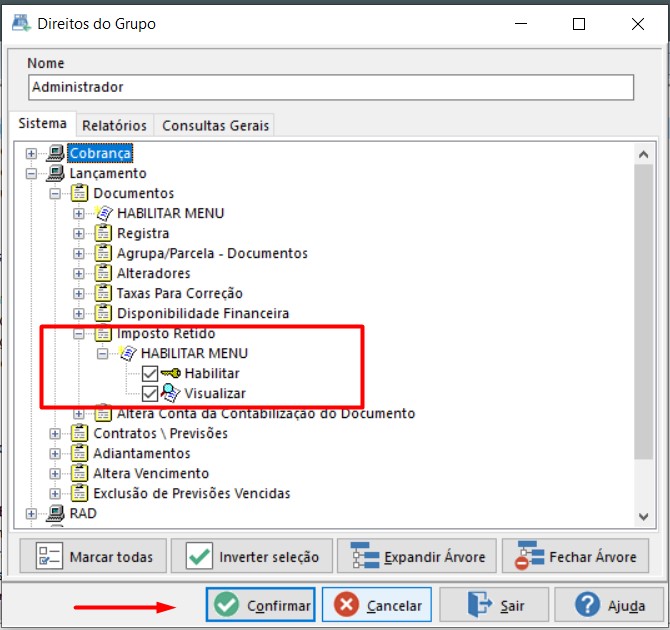This screenshot has width=670, height=630.
Task: Click the tree scrollbar up arrow
Action: pyautogui.click(x=644, y=154)
